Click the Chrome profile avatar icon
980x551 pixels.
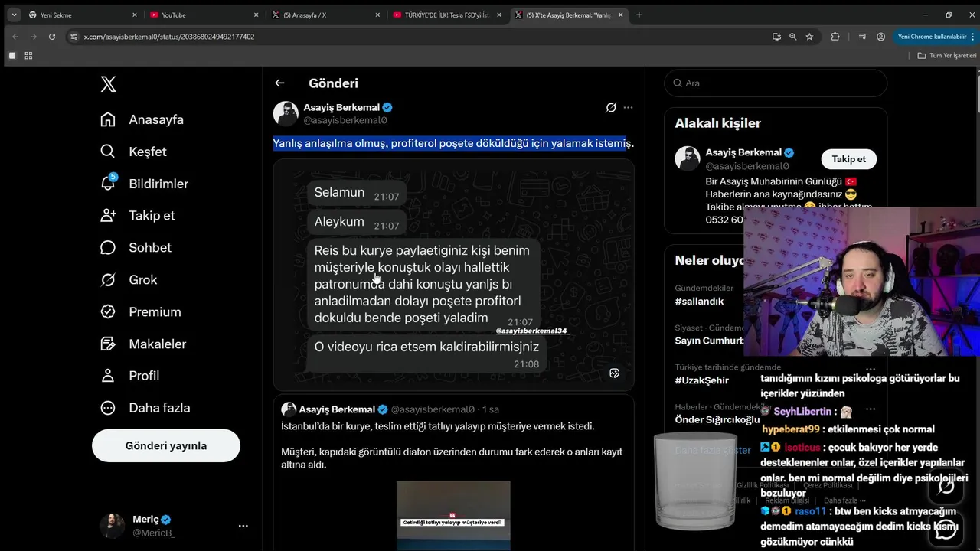tap(881, 37)
